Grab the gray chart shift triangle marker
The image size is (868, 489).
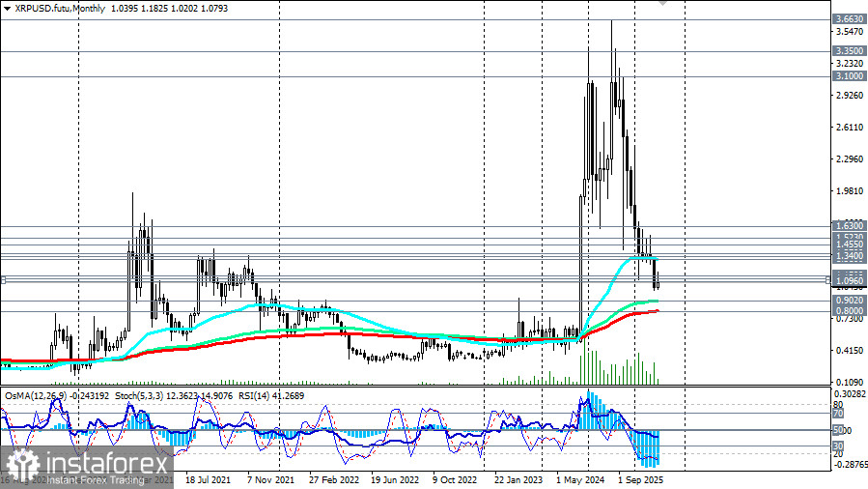pyautogui.click(x=662, y=3)
